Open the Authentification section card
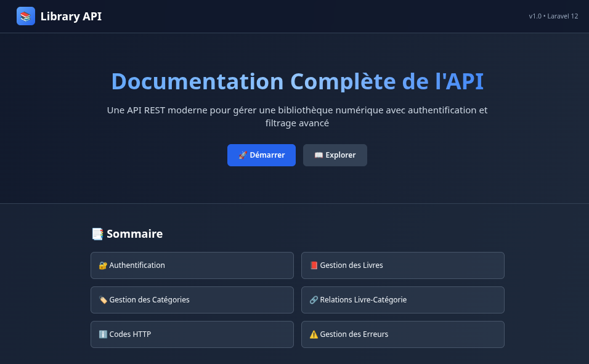 point(192,265)
